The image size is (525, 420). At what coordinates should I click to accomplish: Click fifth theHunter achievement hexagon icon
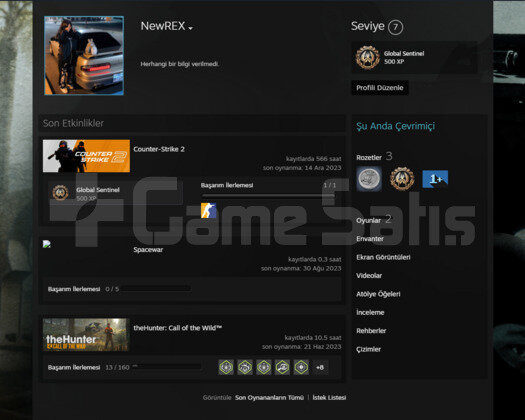(x=301, y=367)
